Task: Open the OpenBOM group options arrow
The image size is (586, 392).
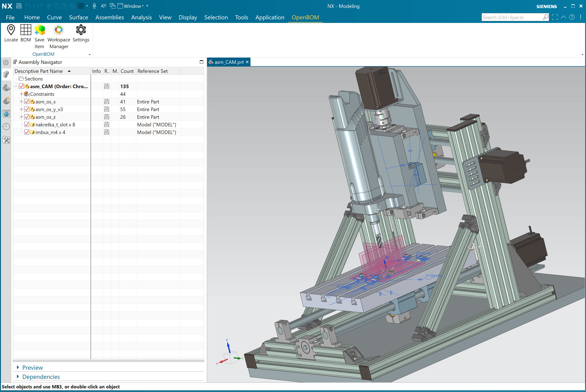Action: [x=90, y=54]
